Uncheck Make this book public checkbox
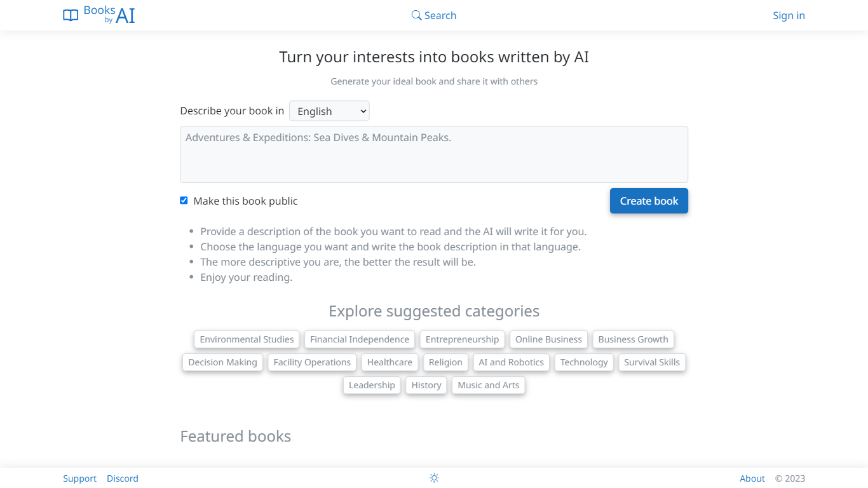868x488 pixels. [184, 201]
